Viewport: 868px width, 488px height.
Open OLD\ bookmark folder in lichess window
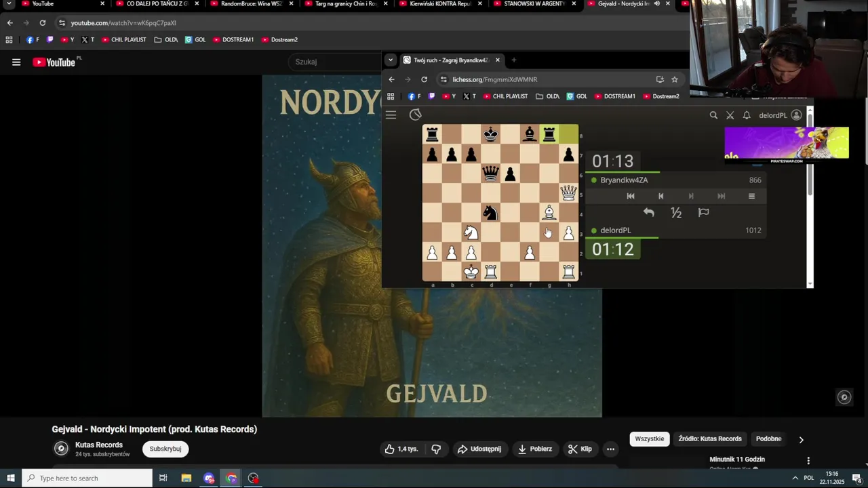point(547,96)
